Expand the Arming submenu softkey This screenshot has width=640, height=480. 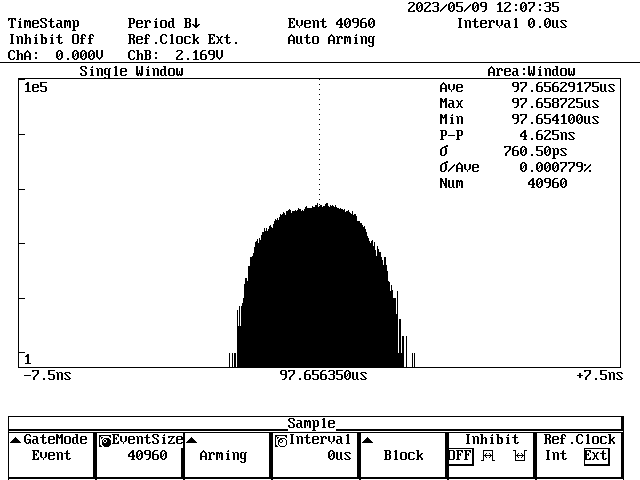pos(222,455)
